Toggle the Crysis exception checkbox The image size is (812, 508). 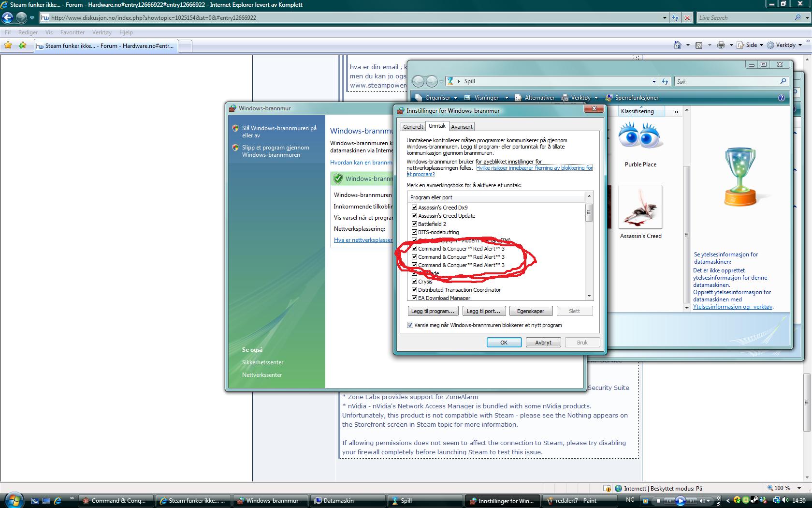[x=414, y=282]
